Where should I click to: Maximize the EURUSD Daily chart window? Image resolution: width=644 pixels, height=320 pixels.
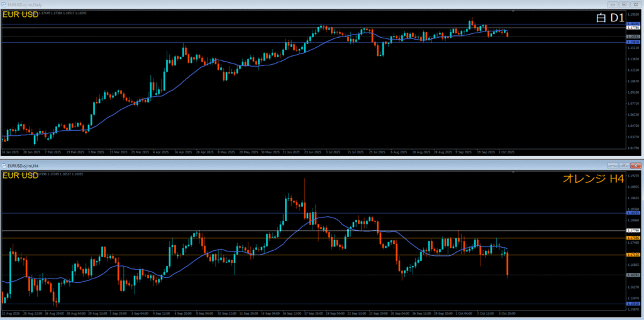(624, 4)
